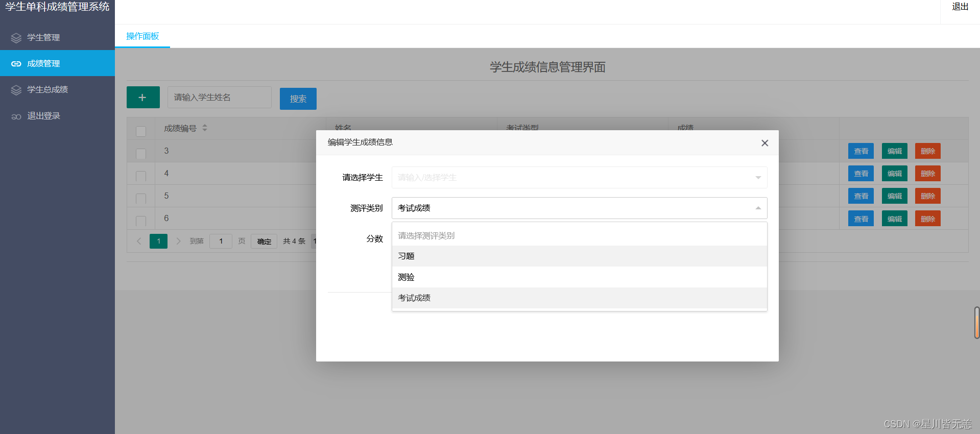The width and height of the screenshot is (980, 434).
Task: Click the layers icon beside 学生管理
Action: click(16, 38)
